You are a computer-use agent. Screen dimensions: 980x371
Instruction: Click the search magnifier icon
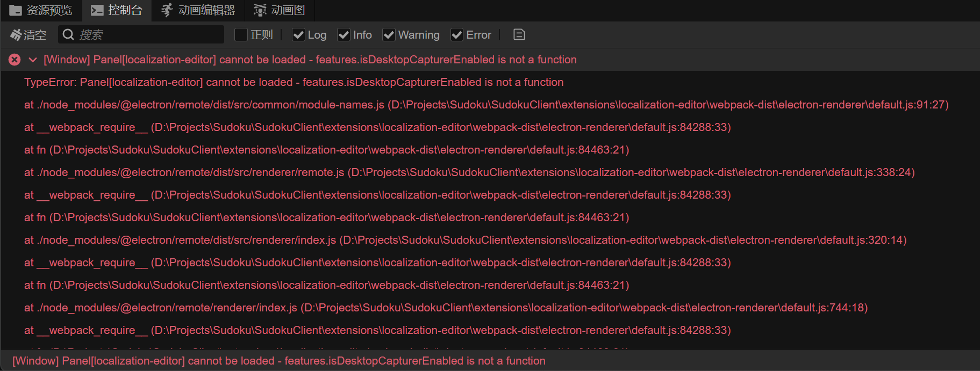[68, 35]
